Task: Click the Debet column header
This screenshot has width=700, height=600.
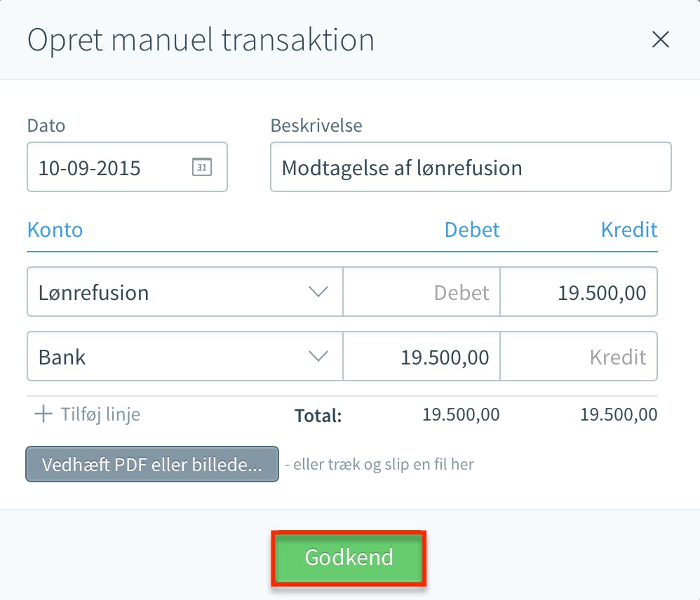Action: tap(472, 230)
